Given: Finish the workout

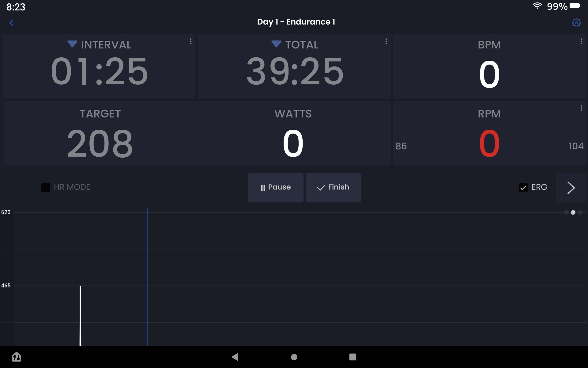Looking at the screenshot, I should pyautogui.click(x=333, y=187).
